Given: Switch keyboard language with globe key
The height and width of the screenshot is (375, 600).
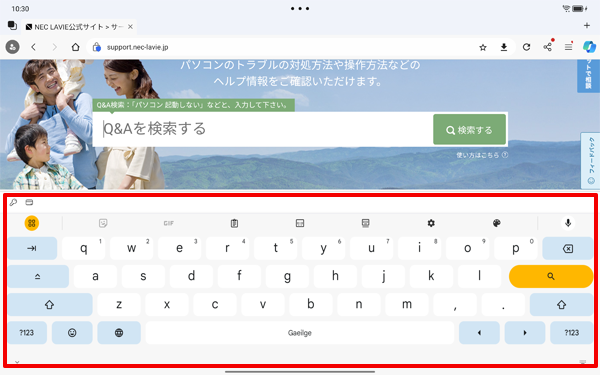Looking at the screenshot, I should tap(119, 333).
